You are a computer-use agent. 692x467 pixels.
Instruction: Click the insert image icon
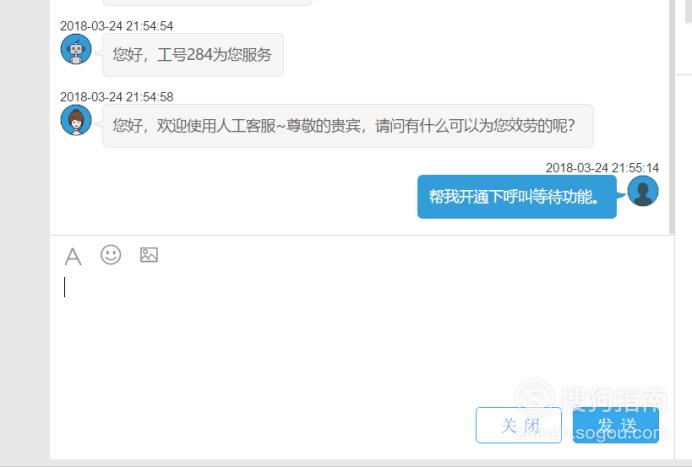(149, 255)
